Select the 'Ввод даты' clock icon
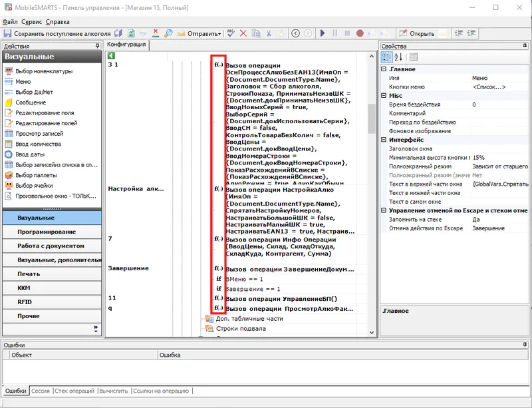This screenshot has width=532, height=408. [9, 154]
